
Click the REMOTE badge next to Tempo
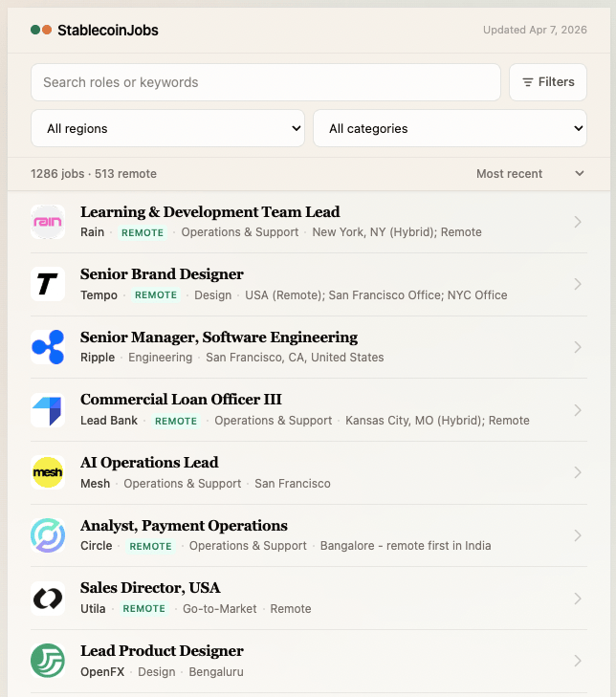(156, 295)
